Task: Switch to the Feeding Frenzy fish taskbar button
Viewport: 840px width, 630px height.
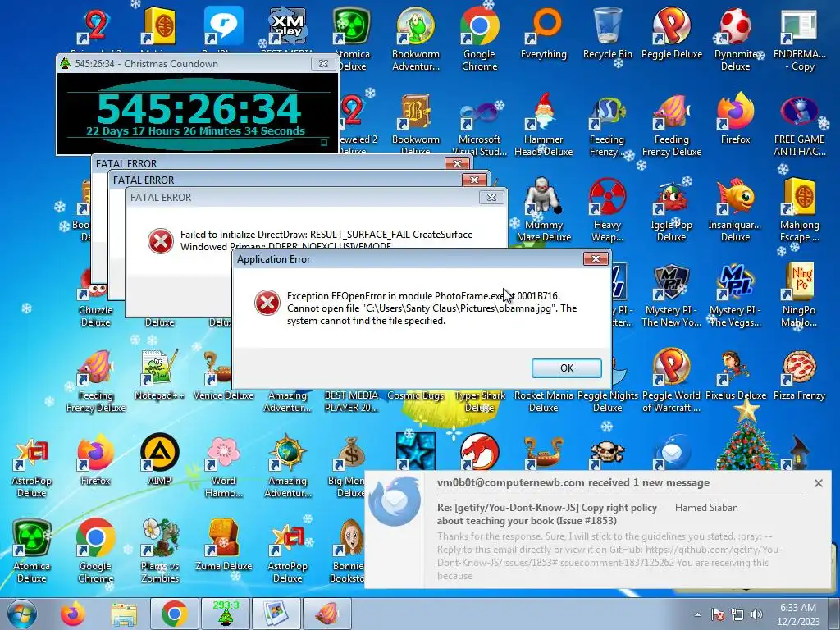Action: (327, 614)
